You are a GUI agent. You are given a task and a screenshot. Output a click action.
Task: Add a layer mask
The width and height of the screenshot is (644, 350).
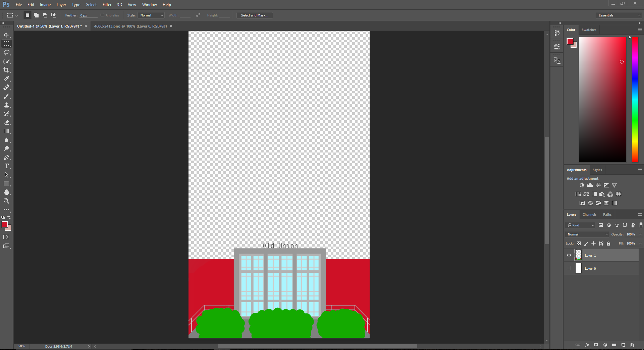[x=596, y=345]
